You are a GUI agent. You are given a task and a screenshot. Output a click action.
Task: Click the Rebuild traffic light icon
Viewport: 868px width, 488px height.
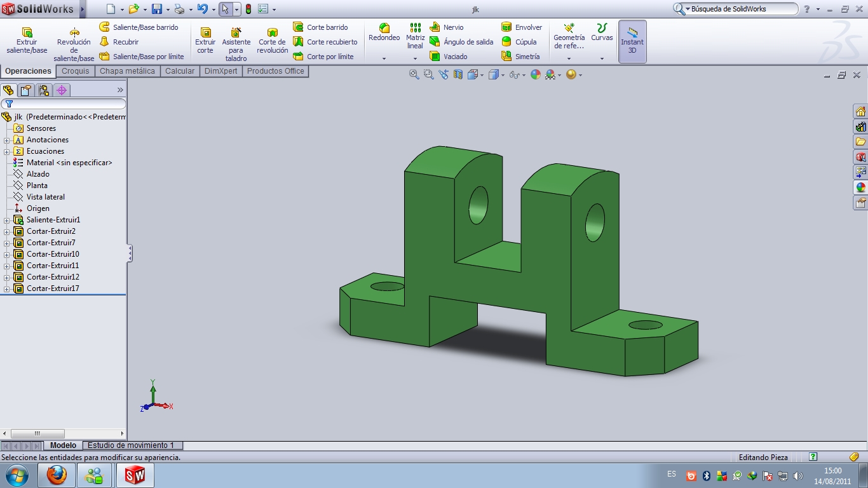(x=248, y=9)
